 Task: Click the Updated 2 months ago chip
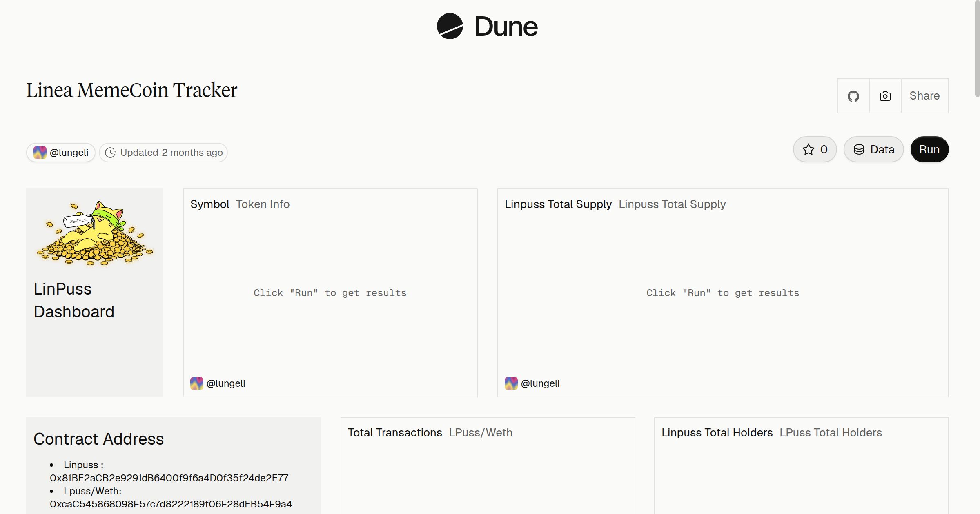163,153
